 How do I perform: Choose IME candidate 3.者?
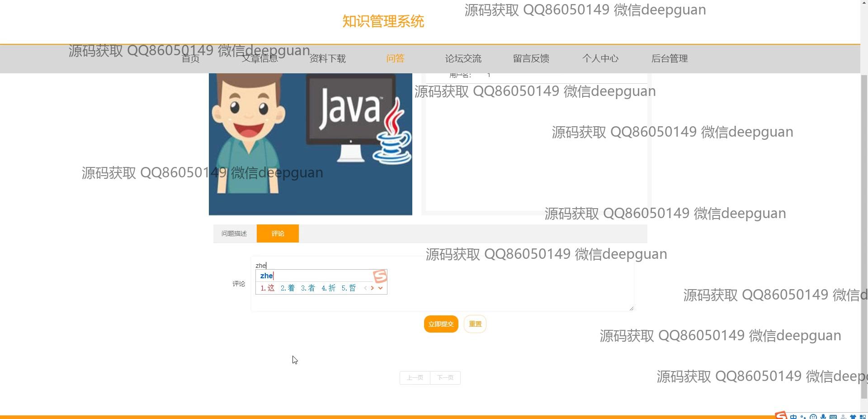(308, 288)
